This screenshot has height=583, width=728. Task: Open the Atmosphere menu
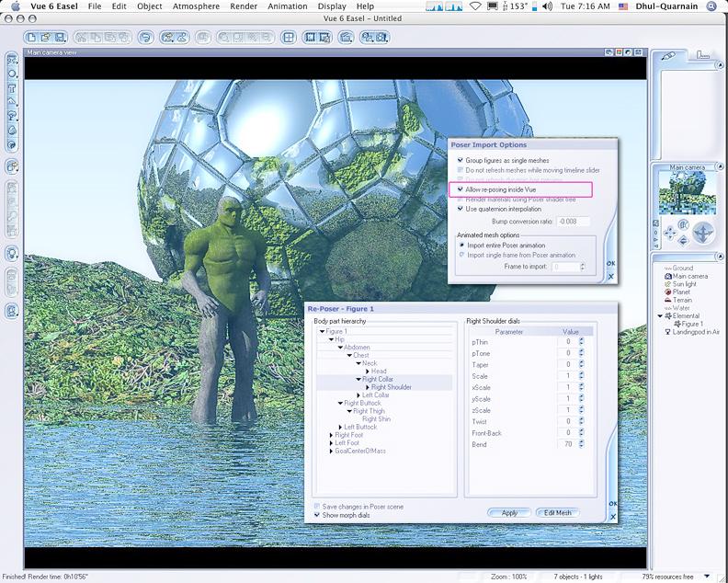pyautogui.click(x=196, y=6)
